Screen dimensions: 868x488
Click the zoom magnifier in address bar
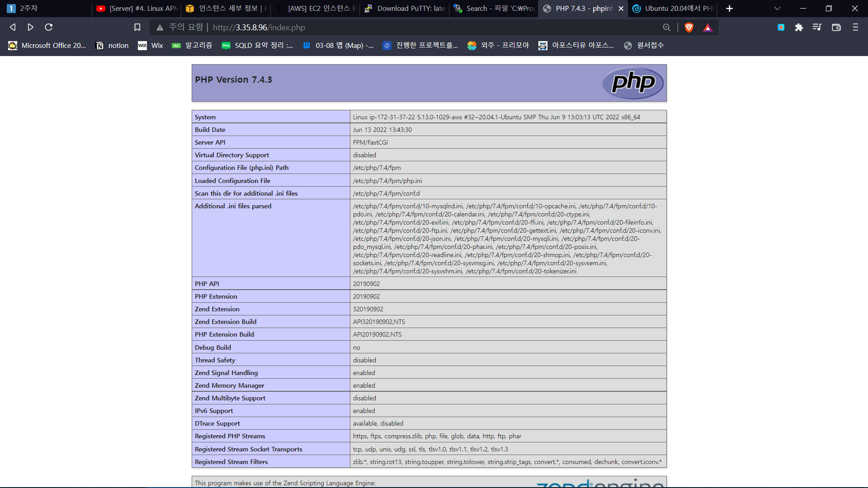(x=666, y=28)
